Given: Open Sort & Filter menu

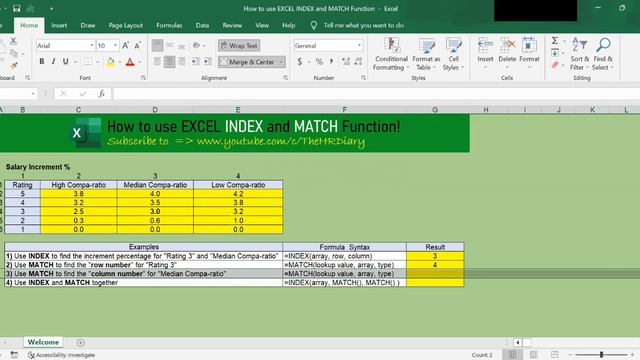Looking at the screenshot, I should coord(580,54).
